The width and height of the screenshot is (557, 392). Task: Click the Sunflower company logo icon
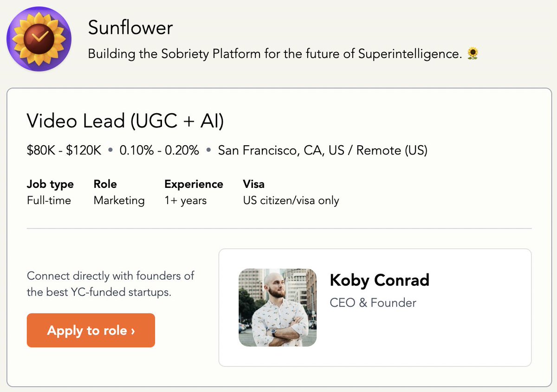pyautogui.click(x=39, y=39)
